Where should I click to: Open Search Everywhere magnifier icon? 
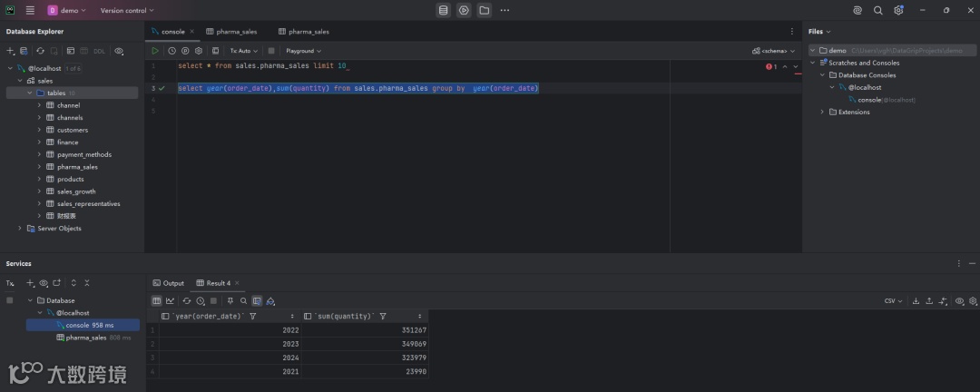click(877, 10)
